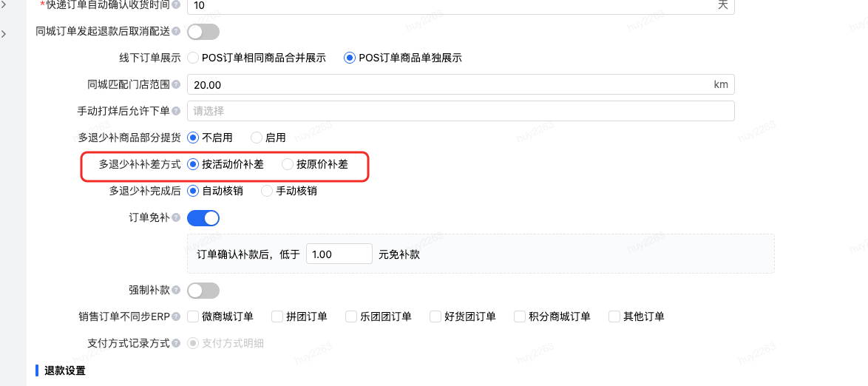This screenshot has height=386, width=868.
Task: Click help icon beside 快递订单自动确认收货时间
Action: tap(176, 5)
